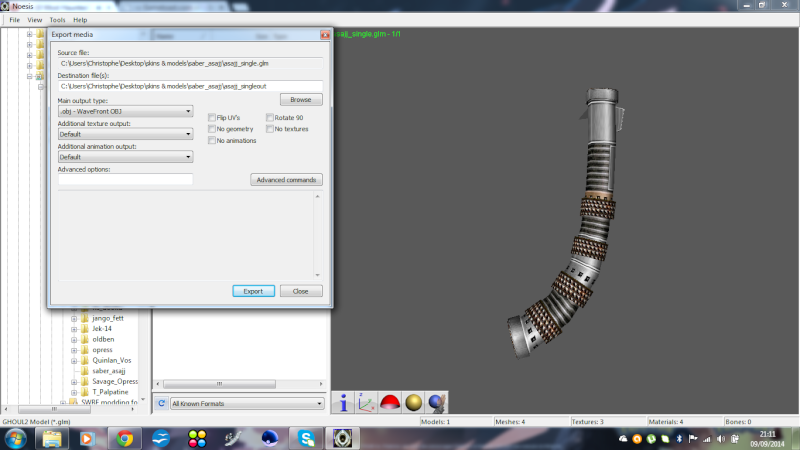Open the Tools menu

pos(57,20)
